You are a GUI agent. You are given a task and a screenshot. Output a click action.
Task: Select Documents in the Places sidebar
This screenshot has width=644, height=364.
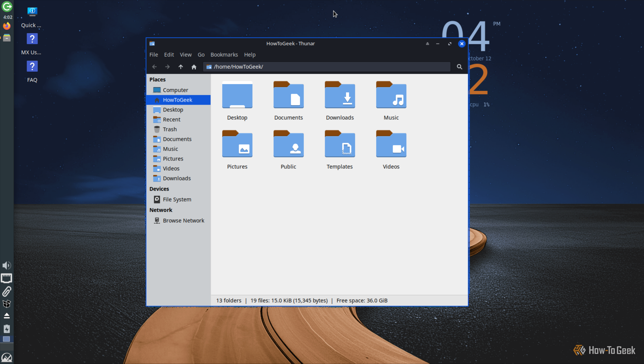178,139
